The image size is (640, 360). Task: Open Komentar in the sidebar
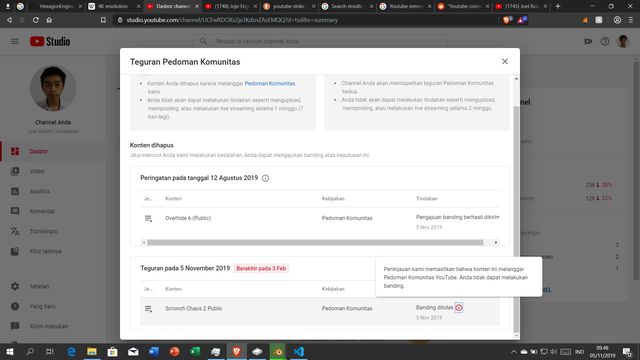tap(53, 211)
